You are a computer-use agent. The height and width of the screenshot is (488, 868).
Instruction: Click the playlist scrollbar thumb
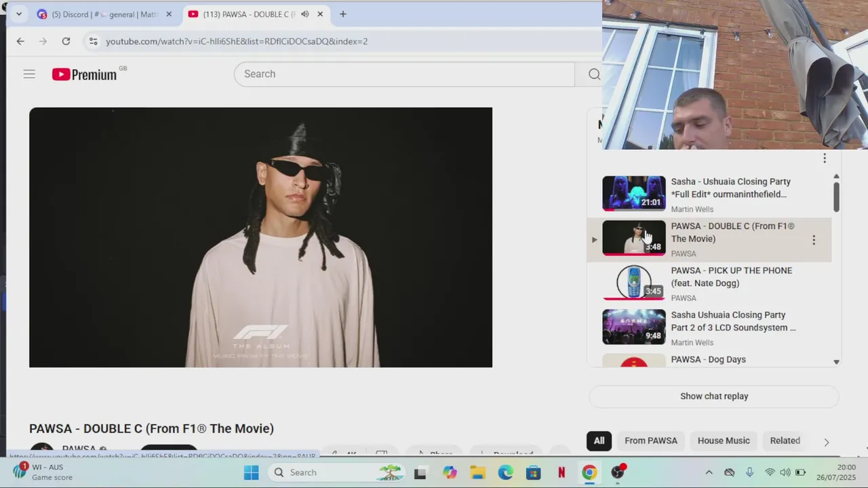(836, 197)
